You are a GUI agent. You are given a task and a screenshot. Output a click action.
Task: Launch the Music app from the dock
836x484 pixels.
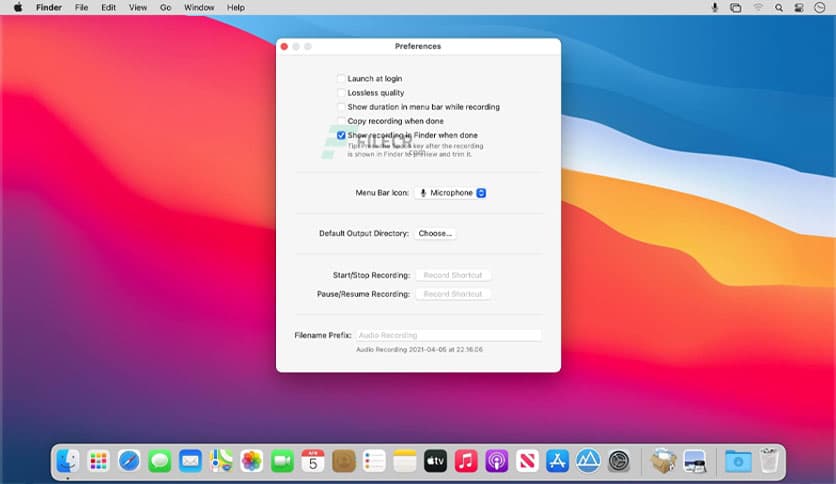click(x=465, y=460)
